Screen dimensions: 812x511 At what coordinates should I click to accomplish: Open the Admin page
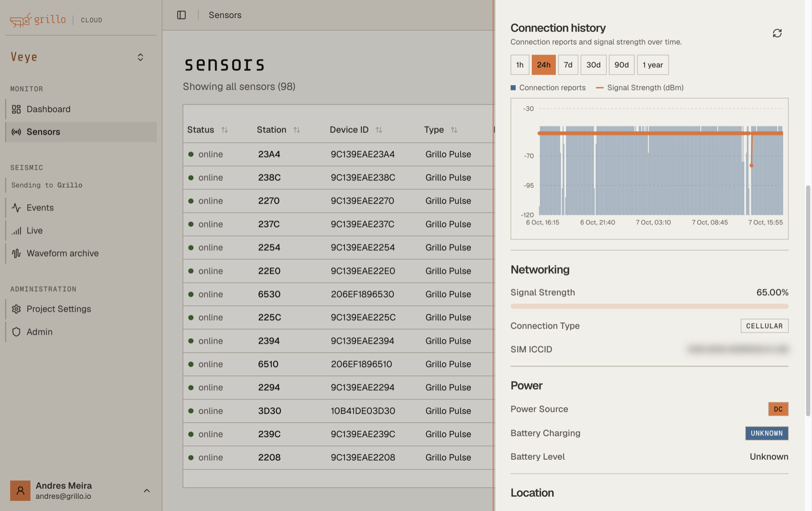[x=81, y=332]
